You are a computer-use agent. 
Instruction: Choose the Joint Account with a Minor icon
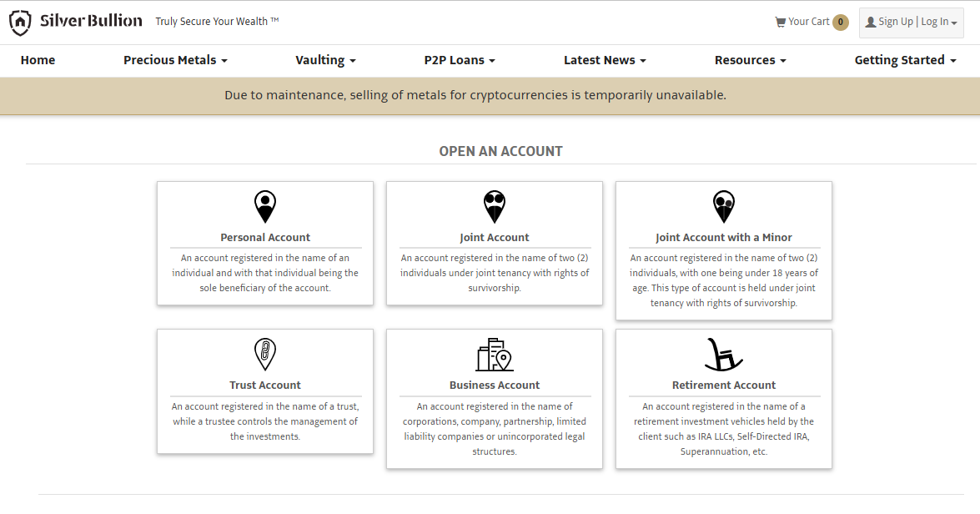[x=724, y=206]
